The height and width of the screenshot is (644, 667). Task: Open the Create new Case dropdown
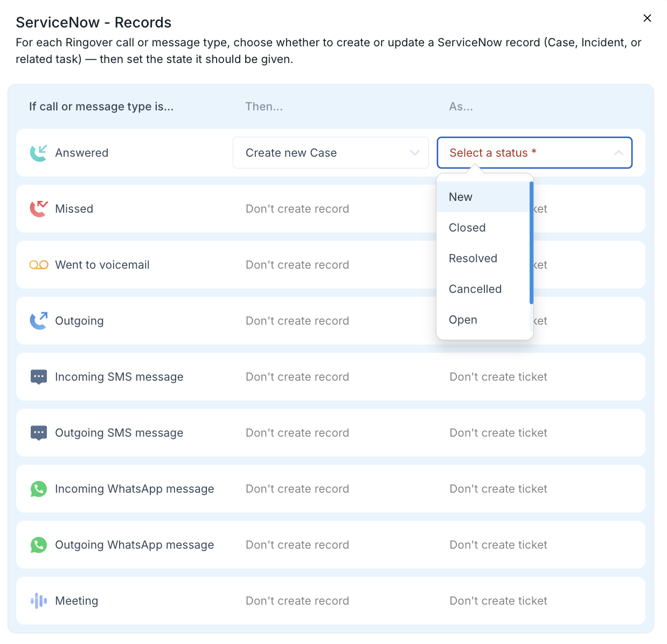coord(331,153)
